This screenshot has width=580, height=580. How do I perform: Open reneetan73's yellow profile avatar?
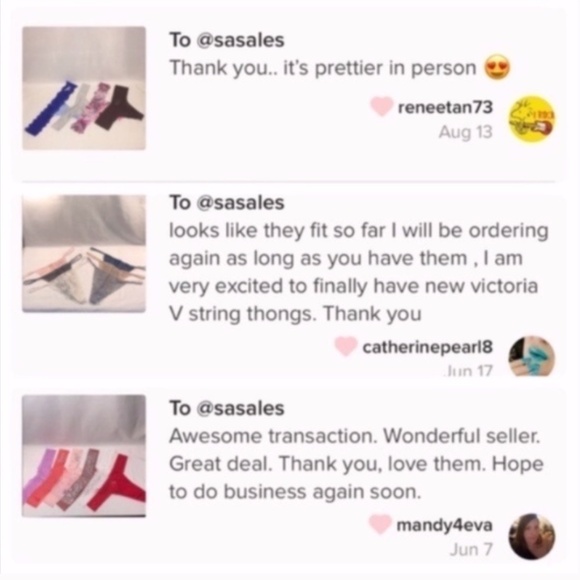[x=532, y=117]
